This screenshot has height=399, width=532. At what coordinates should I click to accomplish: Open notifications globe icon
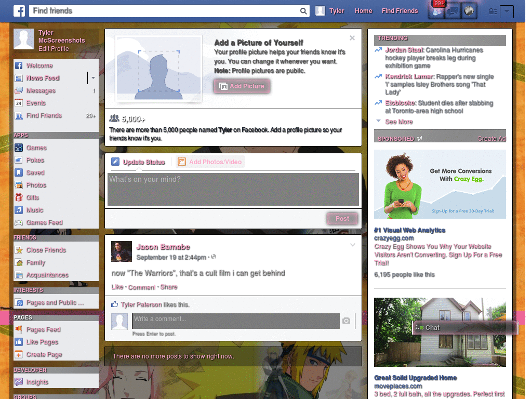469,11
